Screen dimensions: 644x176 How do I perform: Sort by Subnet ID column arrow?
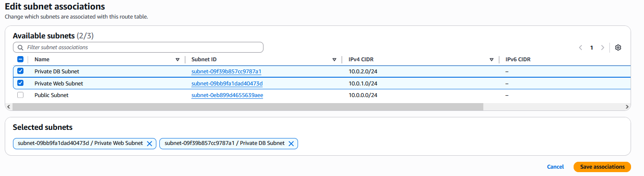[334, 60]
